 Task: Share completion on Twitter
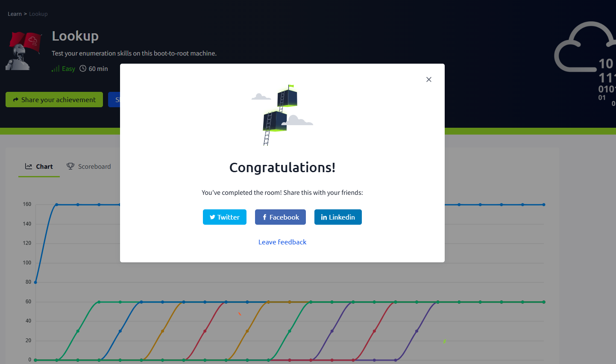click(225, 217)
